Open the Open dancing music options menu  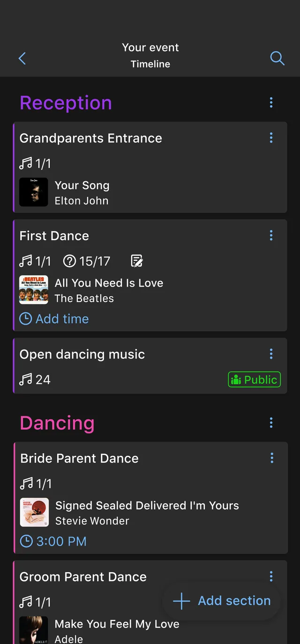(x=271, y=354)
